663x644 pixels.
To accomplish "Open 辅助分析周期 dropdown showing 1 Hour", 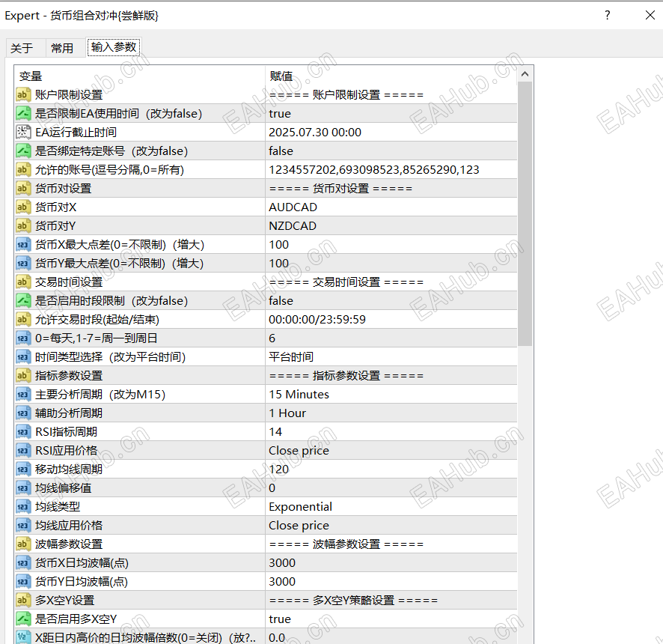I will click(x=391, y=413).
